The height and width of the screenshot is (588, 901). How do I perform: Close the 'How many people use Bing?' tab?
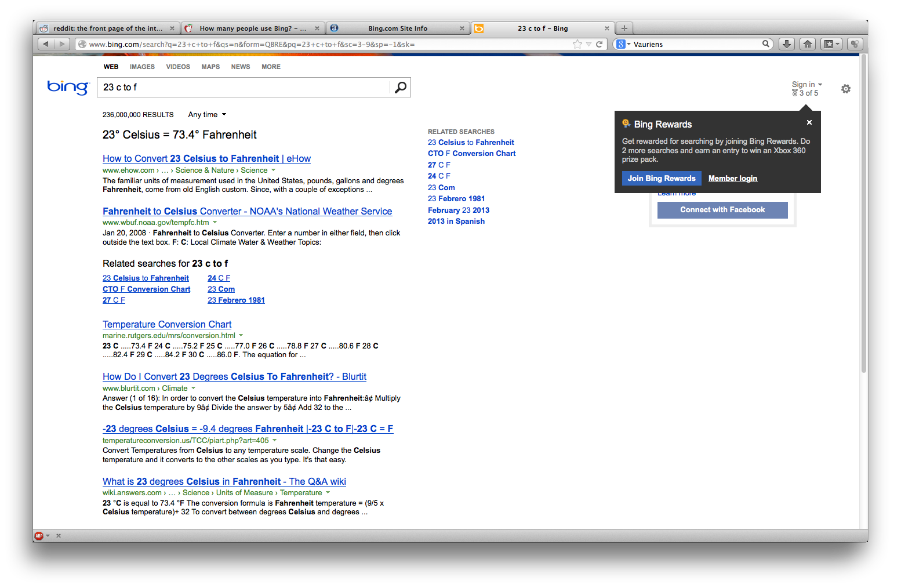317,28
